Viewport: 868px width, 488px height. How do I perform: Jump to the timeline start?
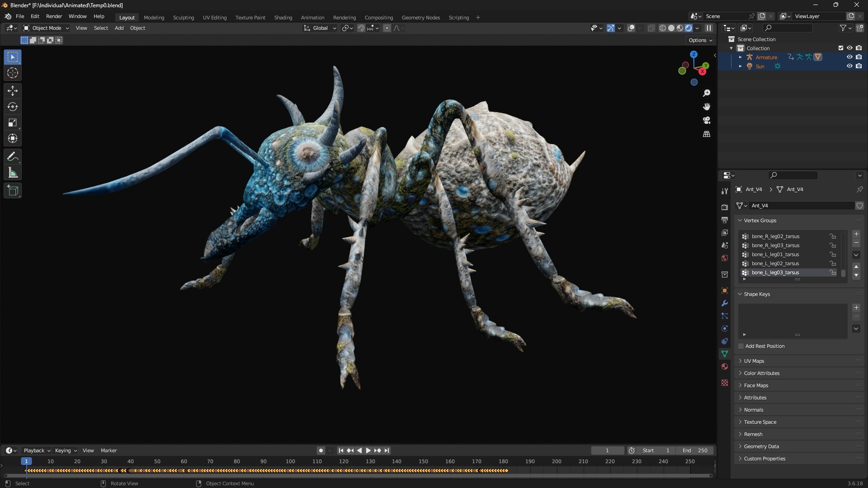(341, 450)
